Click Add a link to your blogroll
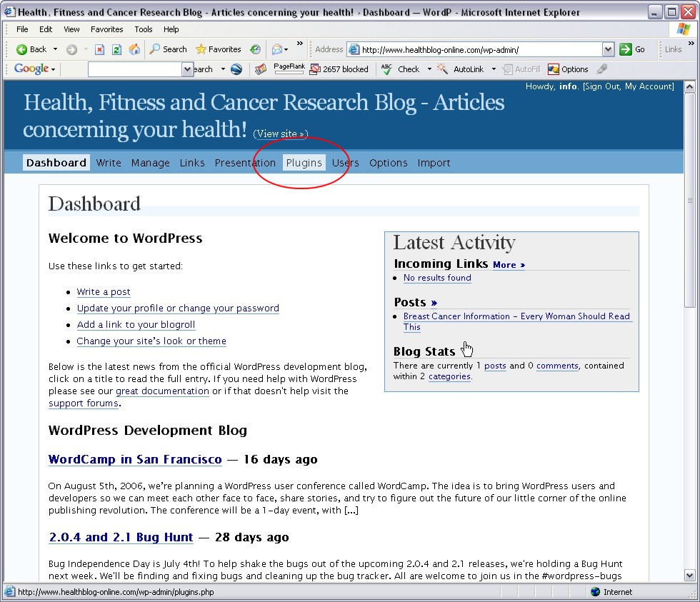This screenshot has height=602, width=700. [136, 324]
